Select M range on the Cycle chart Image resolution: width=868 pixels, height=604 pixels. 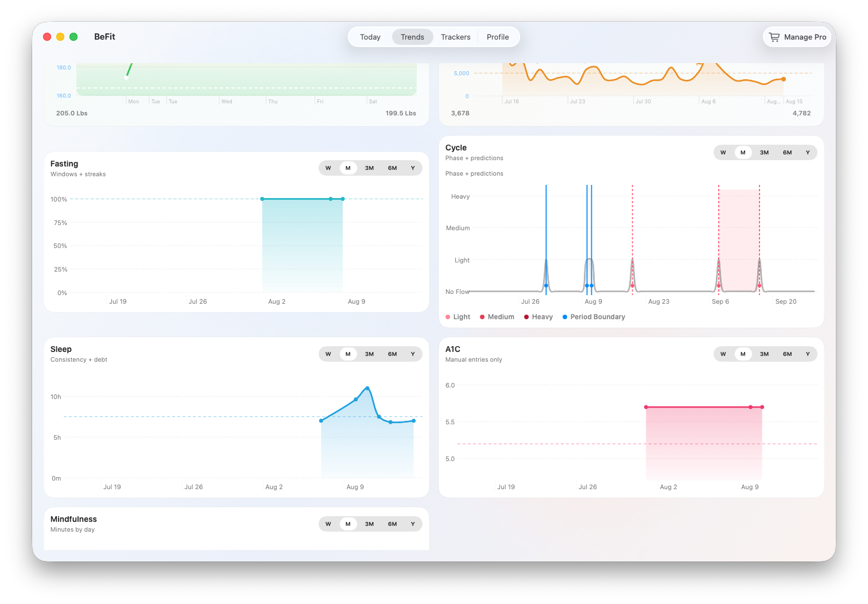click(743, 153)
